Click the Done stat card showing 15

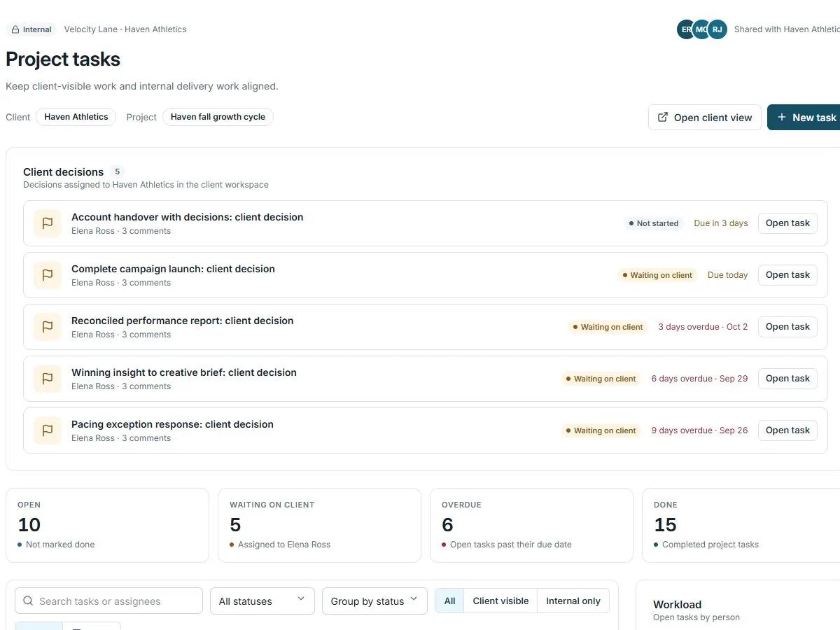click(x=741, y=525)
